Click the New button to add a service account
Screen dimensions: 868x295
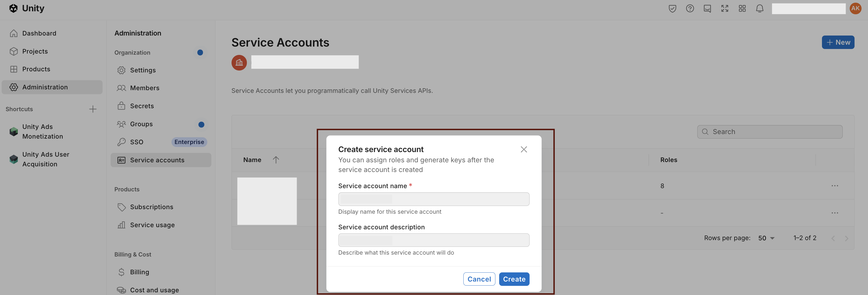(x=838, y=42)
